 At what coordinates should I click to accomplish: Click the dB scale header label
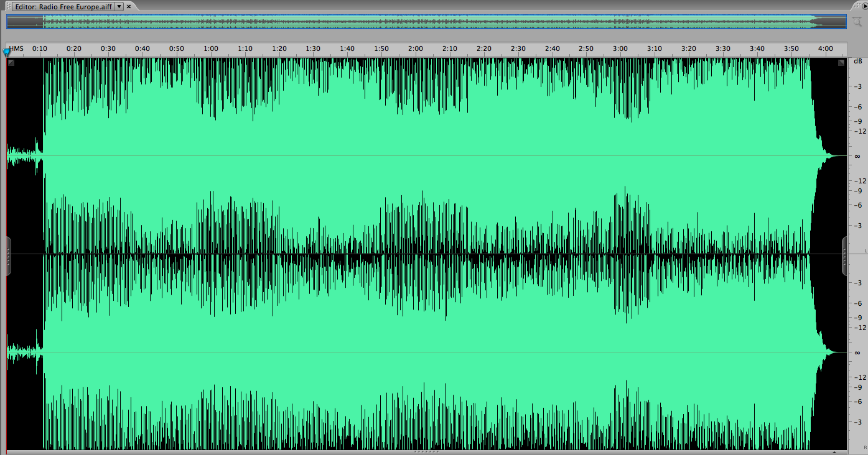coord(857,61)
